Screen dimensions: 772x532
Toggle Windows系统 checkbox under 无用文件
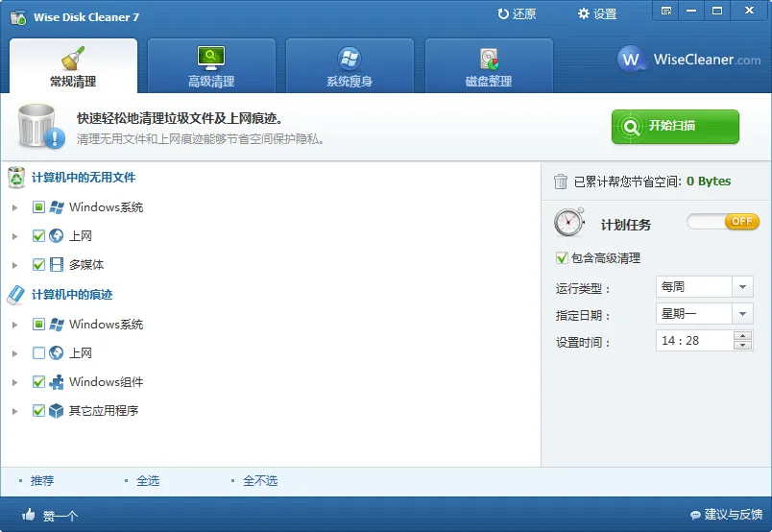pos(38,206)
